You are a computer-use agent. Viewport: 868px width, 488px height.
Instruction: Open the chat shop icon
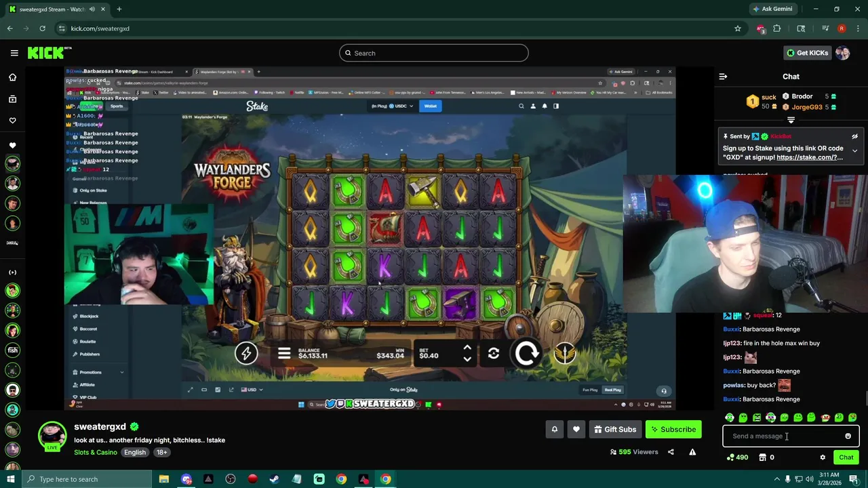[x=763, y=457]
